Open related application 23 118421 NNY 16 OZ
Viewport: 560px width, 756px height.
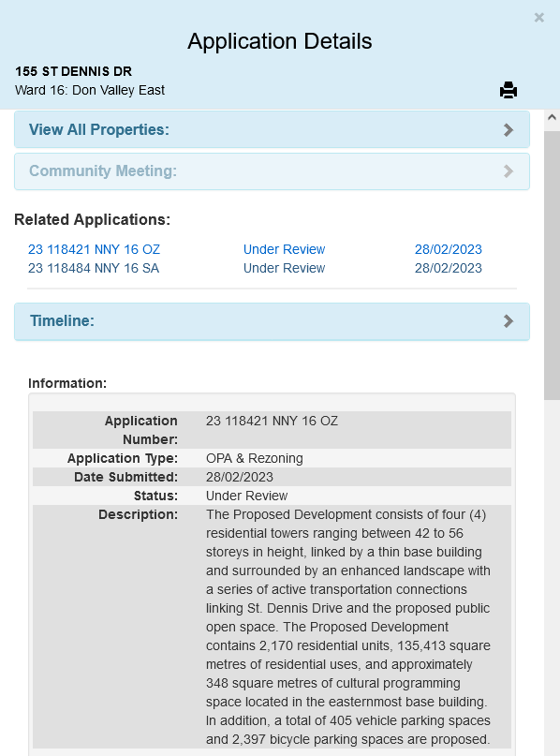tap(94, 249)
